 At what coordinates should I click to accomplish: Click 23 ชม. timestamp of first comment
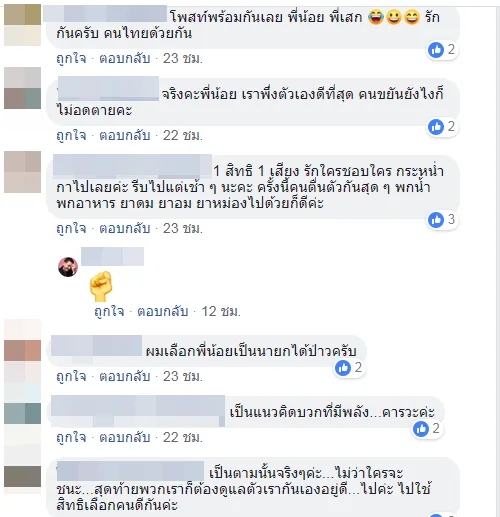coord(183,58)
